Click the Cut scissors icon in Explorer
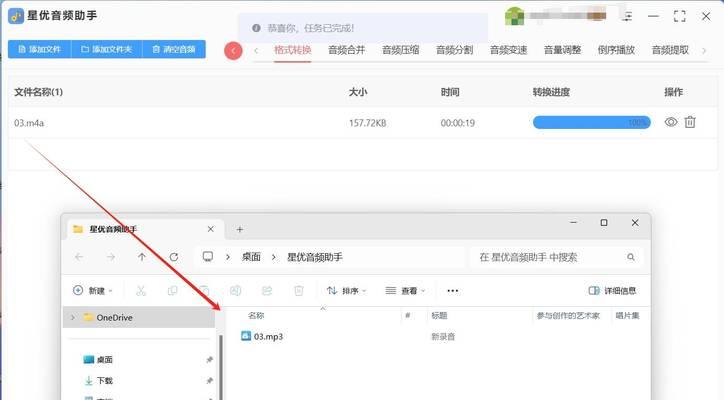This screenshot has width=724, height=400. pos(141,291)
